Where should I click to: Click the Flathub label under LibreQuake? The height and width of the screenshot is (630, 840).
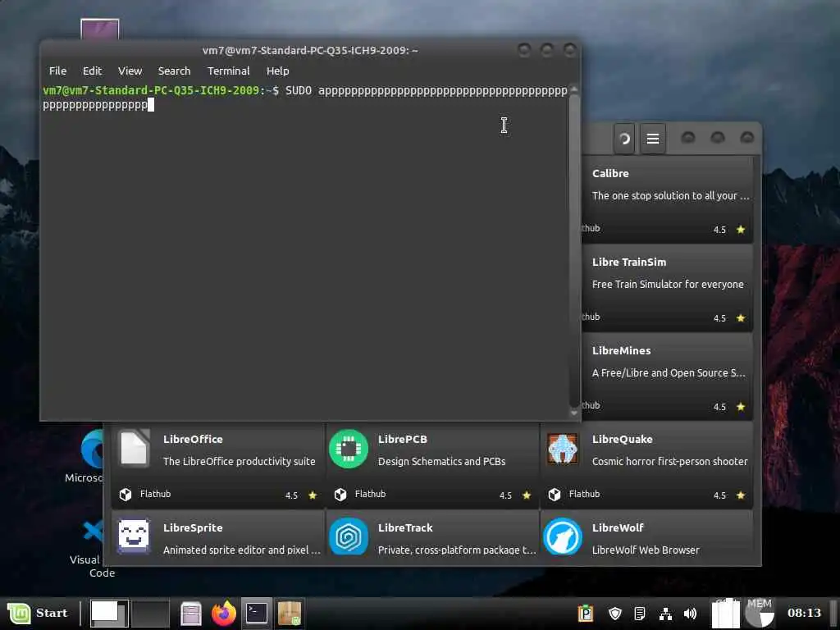(584, 494)
